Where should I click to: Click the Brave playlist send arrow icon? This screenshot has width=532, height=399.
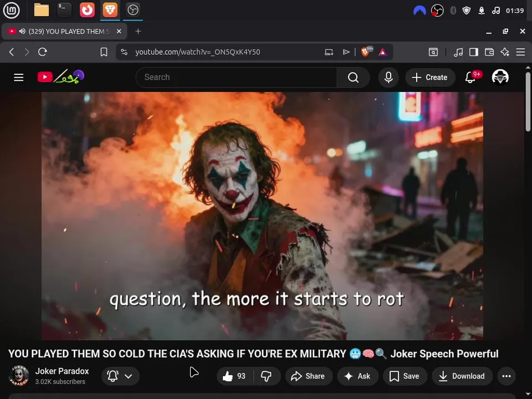coord(346,52)
